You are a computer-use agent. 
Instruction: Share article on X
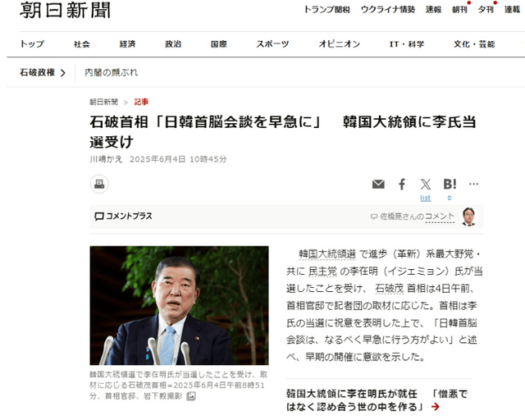(426, 184)
